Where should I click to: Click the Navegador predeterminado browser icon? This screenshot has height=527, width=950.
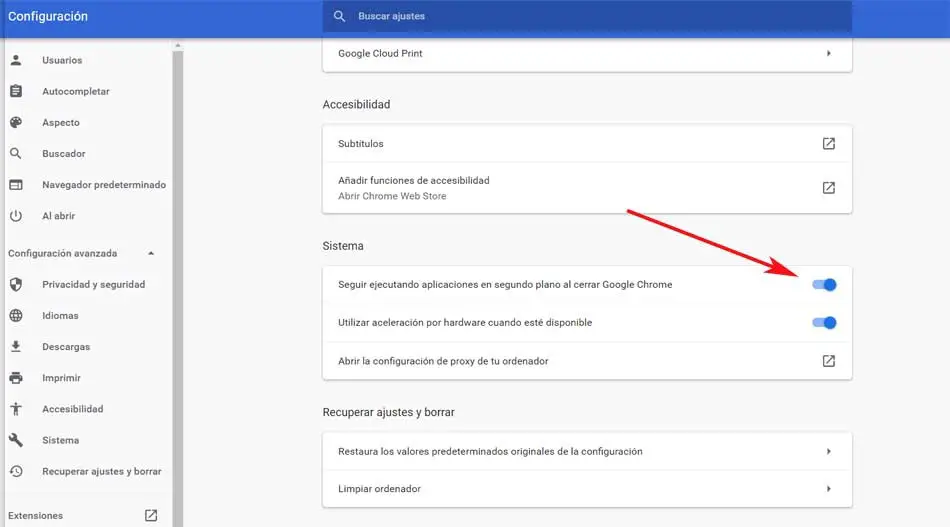pyautogui.click(x=16, y=185)
